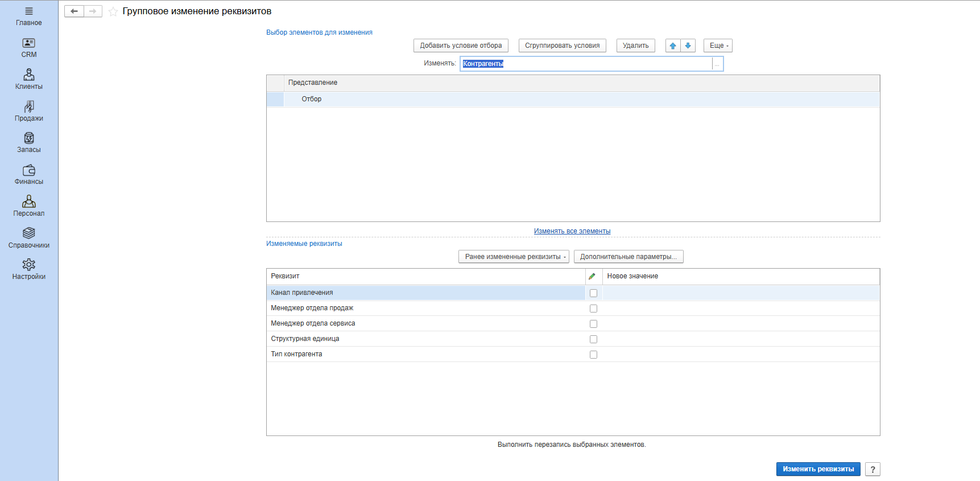Open the Справочники menu section
This screenshot has height=481, width=980.
point(29,238)
